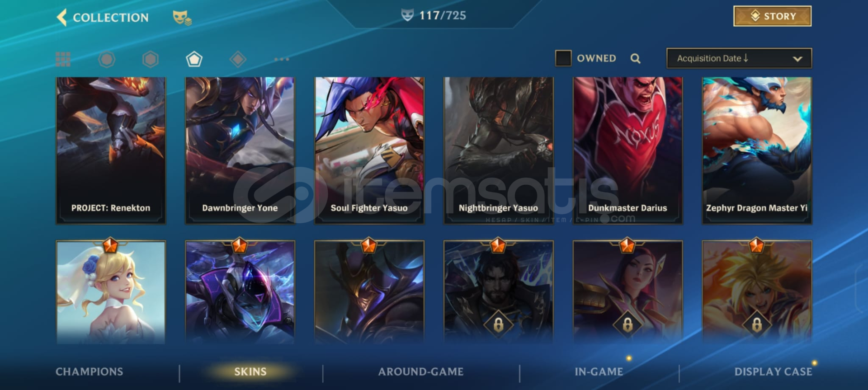Switch to the Around-Game tab
Image resolution: width=868 pixels, height=390 pixels.
[x=421, y=371]
